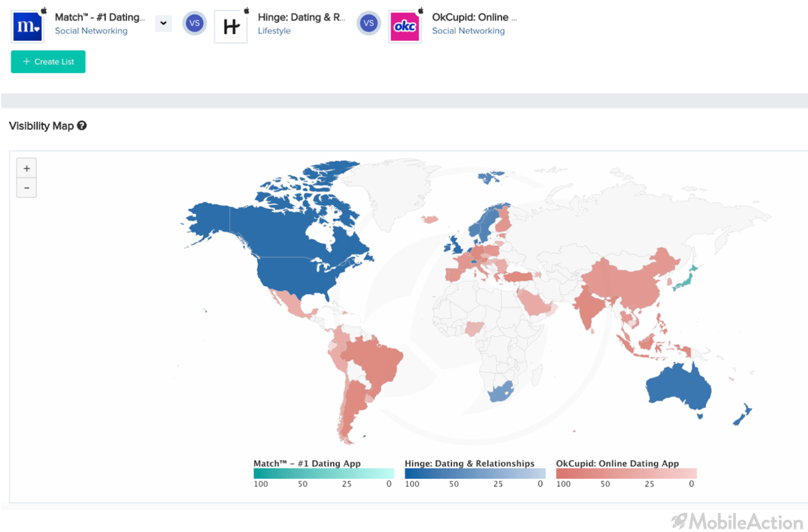Screen dimensions: 808x532
Task: Click the Match app icon
Action: pos(27,26)
